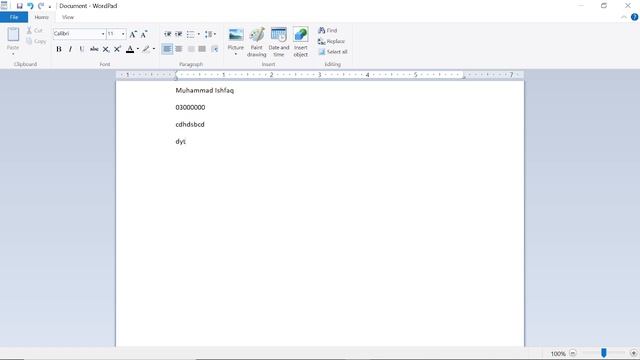The height and width of the screenshot is (360, 640).
Task: Click the Select all button
Action: [x=333, y=52]
